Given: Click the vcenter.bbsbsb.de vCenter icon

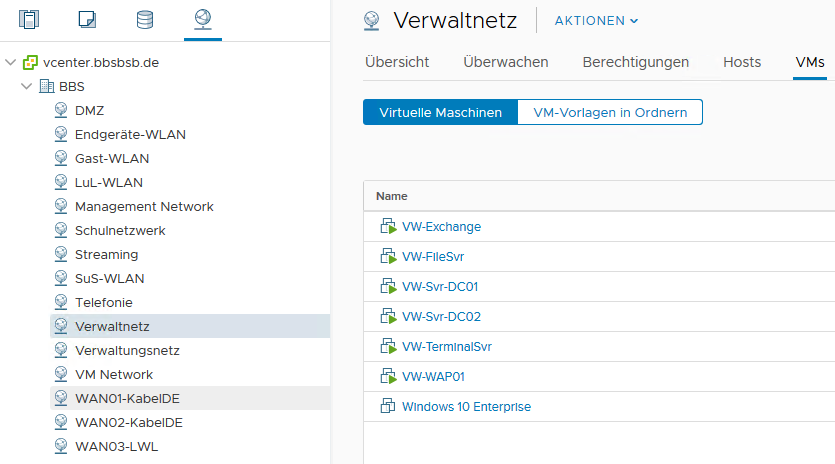Looking at the screenshot, I should (x=30, y=62).
